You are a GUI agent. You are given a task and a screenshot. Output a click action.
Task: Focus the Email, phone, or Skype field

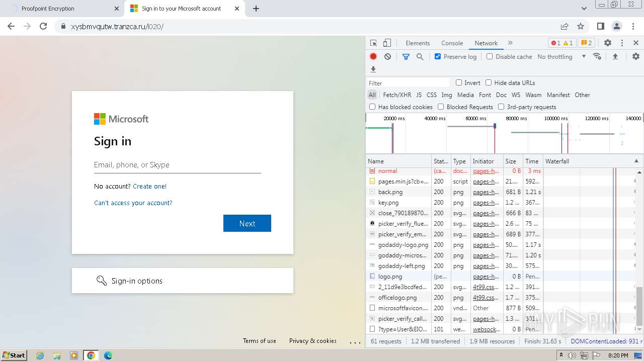[177, 164]
